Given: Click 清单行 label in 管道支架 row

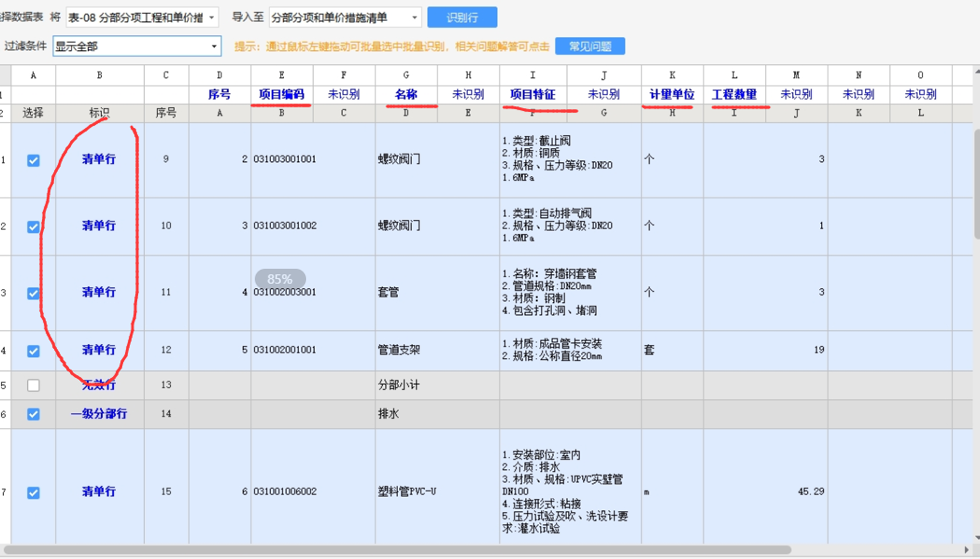Looking at the screenshot, I should [x=99, y=350].
